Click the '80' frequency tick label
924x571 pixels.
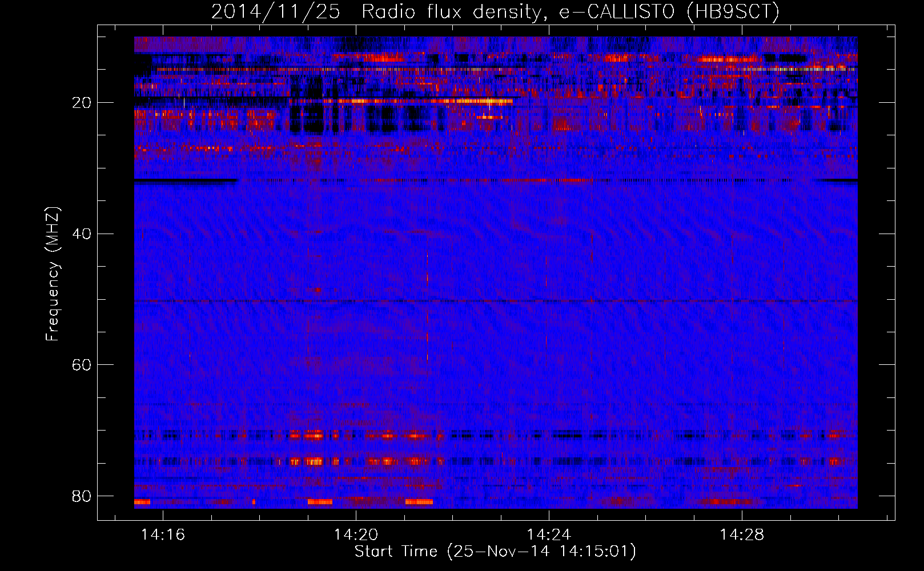click(82, 496)
